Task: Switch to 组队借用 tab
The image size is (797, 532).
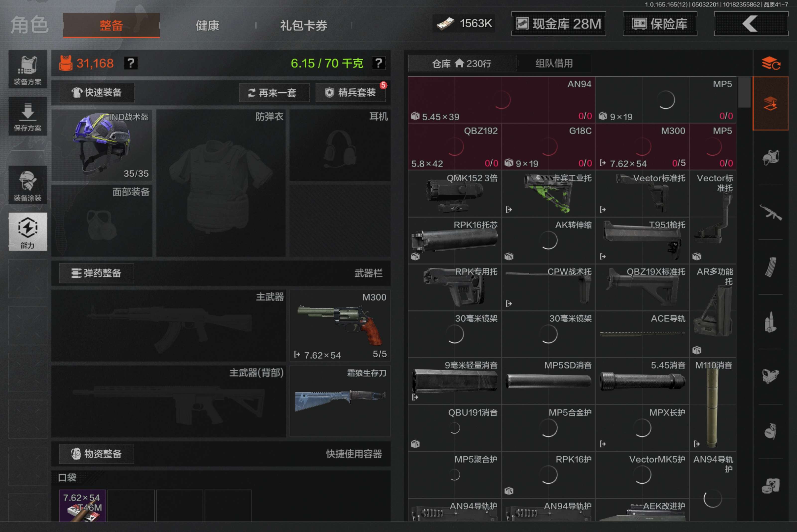Action: (554, 64)
